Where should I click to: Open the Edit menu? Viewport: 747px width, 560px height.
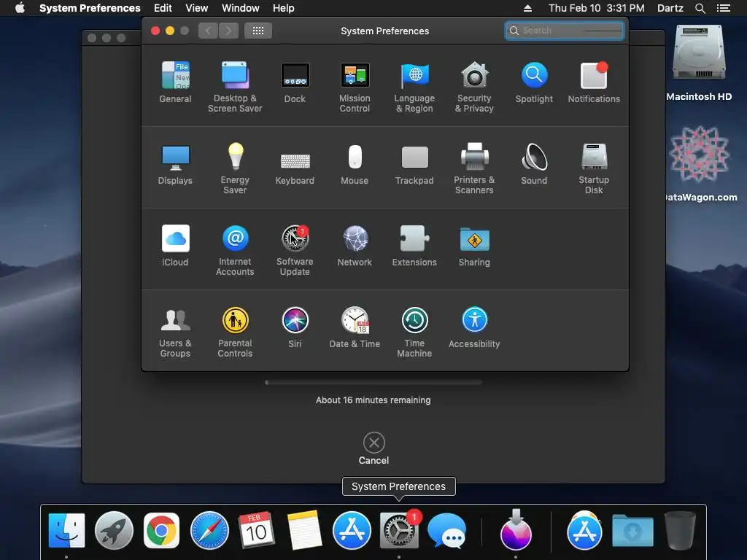(163, 8)
